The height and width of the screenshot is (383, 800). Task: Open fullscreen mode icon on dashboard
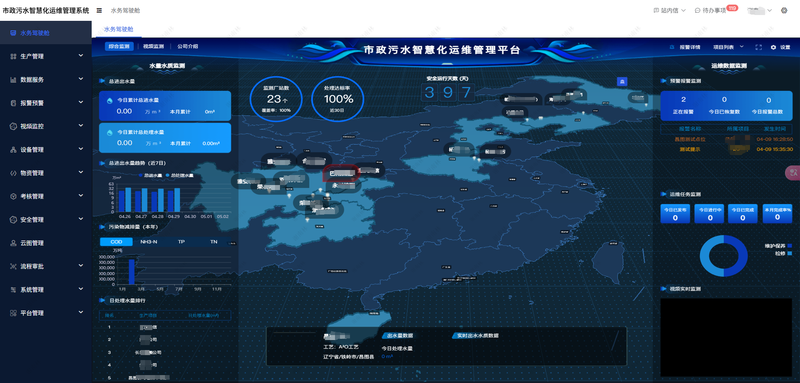tap(758, 47)
